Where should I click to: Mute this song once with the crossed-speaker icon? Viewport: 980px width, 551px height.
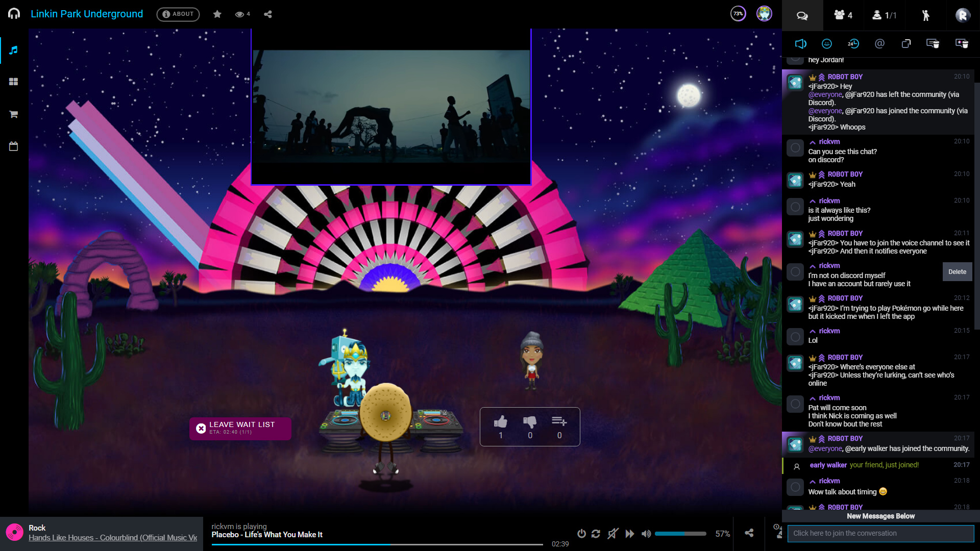(x=613, y=534)
